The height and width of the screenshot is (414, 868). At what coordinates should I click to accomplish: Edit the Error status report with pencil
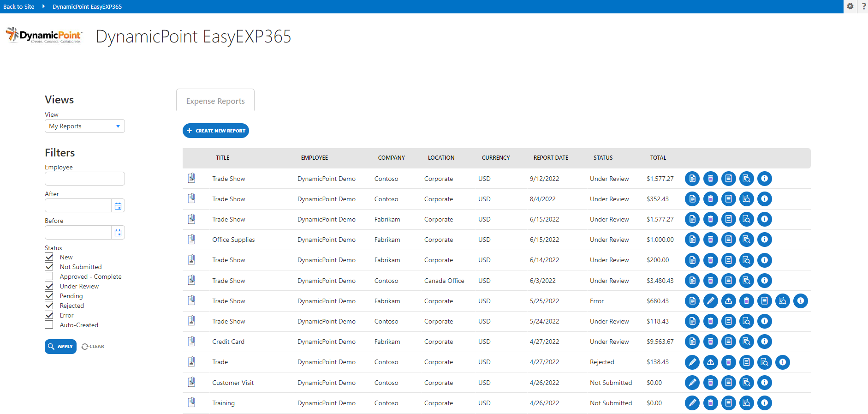(x=710, y=301)
